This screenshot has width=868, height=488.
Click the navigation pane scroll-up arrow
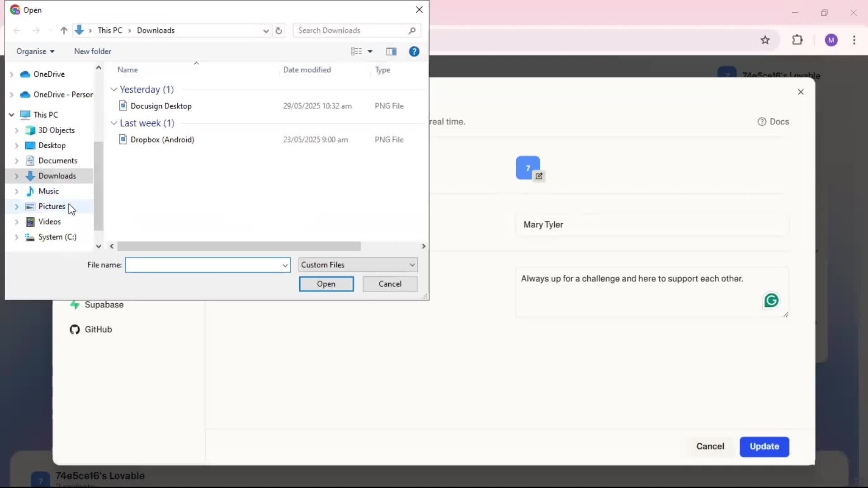click(x=99, y=68)
